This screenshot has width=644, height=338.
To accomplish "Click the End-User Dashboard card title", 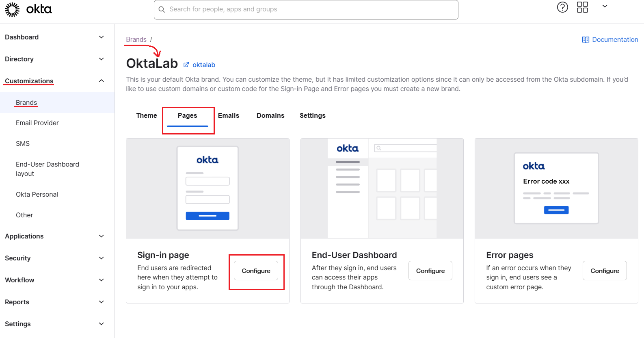I will pos(354,255).
